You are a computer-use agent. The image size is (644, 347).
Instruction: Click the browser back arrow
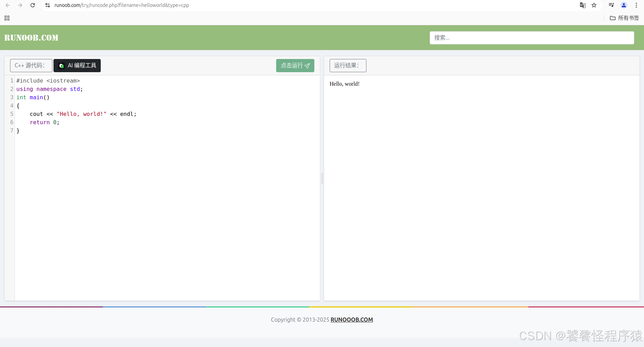click(x=8, y=5)
